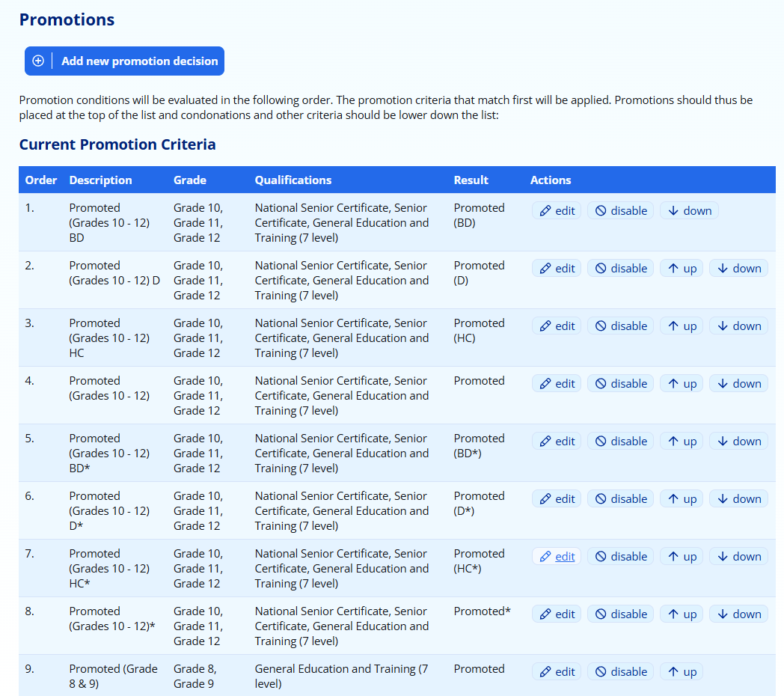Move row 7 HC* criterion down
Screen dimensions: 784x696
(x=738, y=557)
